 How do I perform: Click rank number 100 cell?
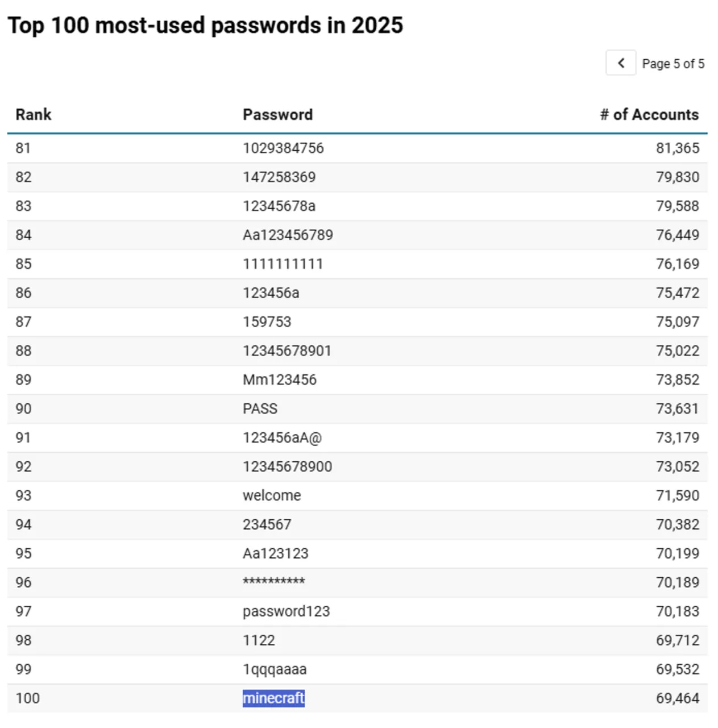tap(28, 698)
